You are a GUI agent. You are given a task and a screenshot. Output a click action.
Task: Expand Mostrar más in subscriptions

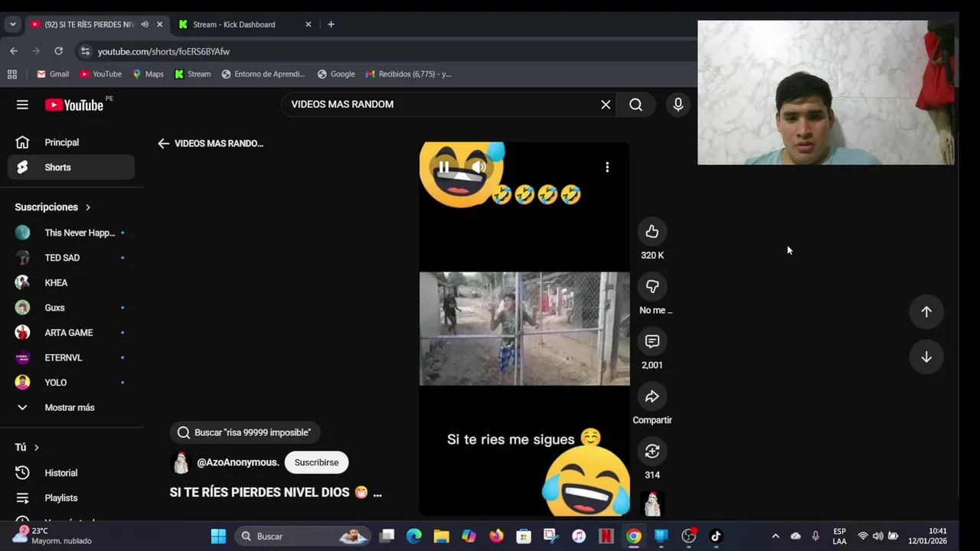71,408
